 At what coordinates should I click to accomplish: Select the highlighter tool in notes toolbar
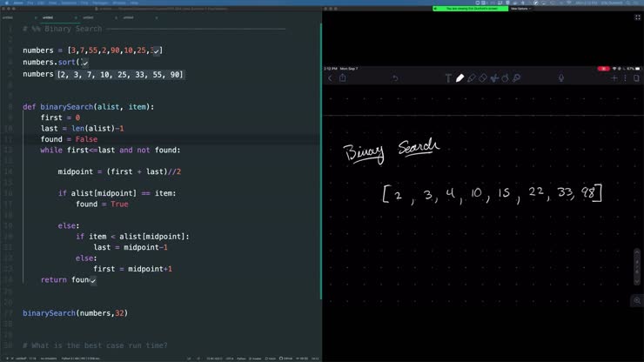pyautogui.click(x=472, y=78)
